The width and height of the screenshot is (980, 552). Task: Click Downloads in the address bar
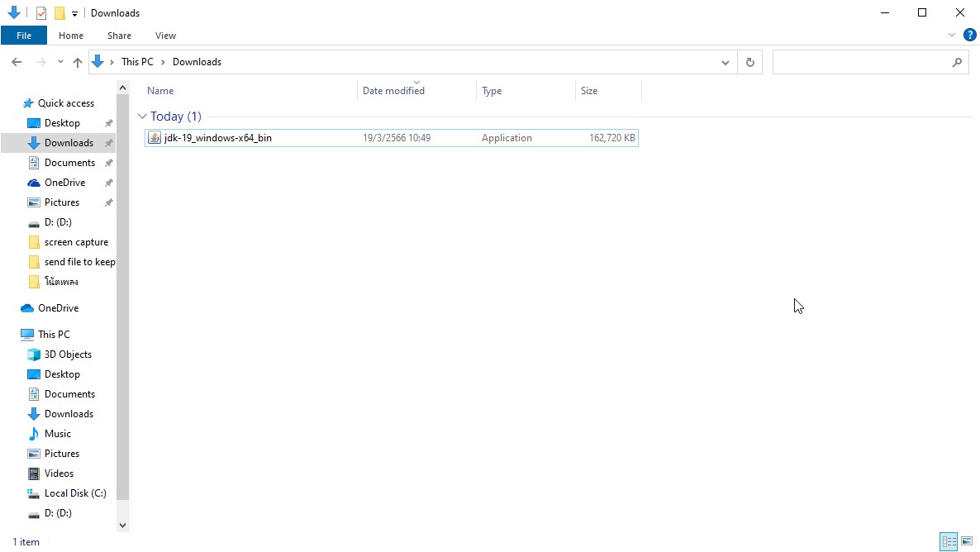pos(197,62)
